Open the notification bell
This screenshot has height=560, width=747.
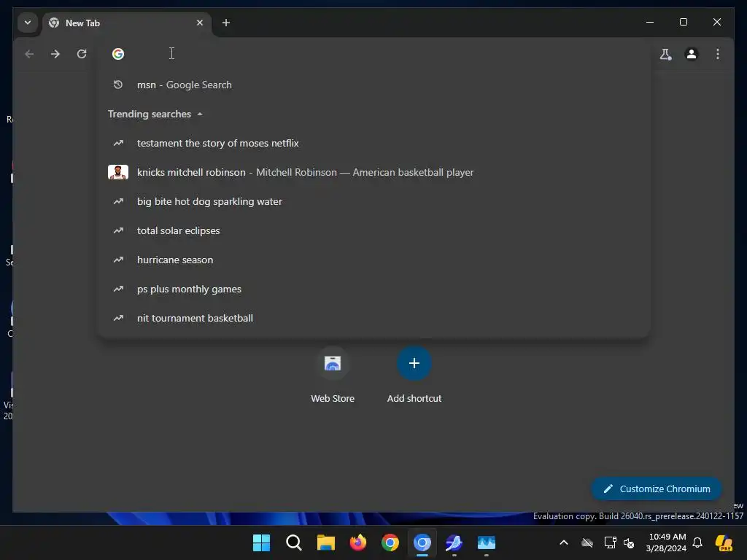click(697, 542)
